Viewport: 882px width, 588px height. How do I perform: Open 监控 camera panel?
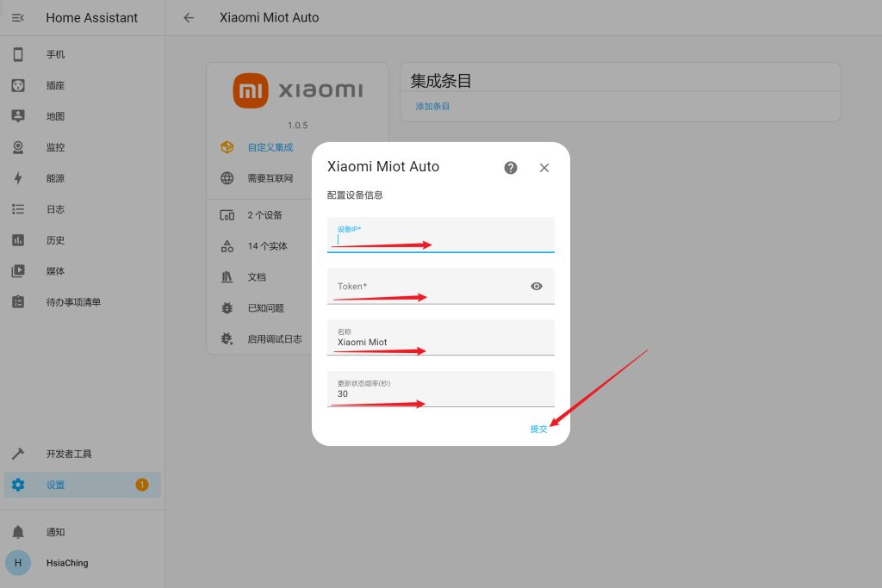coord(55,147)
